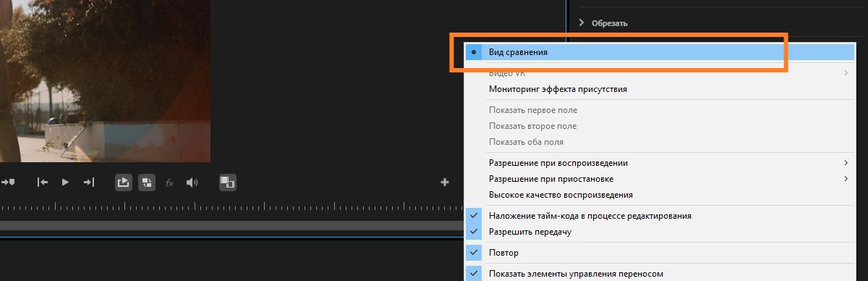Go to the Out point button
This screenshot has width=868, height=281.
pos(89,183)
